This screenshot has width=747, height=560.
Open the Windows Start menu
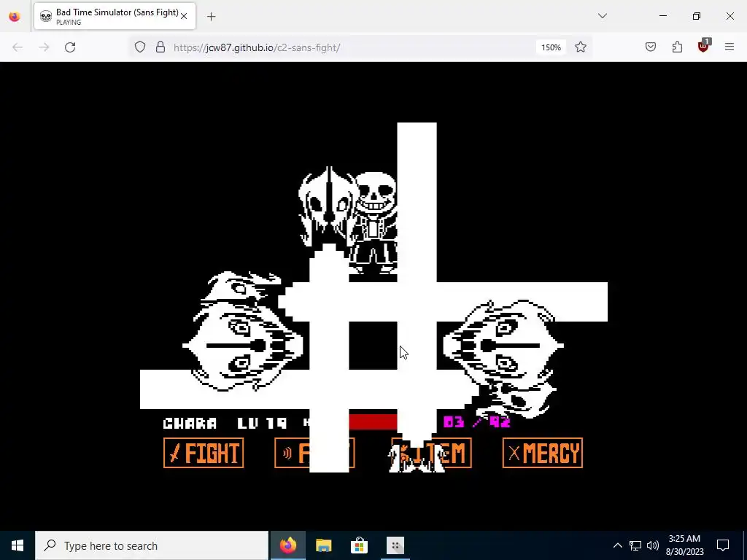click(x=18, y=545)
